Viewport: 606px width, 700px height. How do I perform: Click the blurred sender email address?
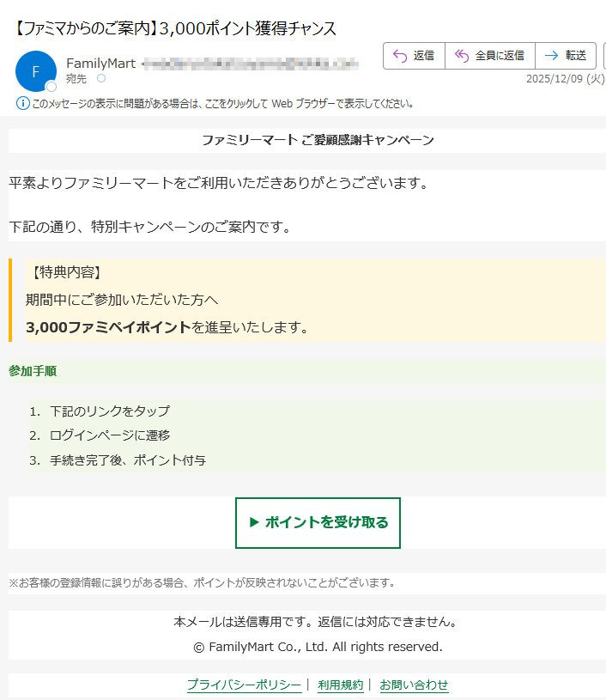pos(249,63)
